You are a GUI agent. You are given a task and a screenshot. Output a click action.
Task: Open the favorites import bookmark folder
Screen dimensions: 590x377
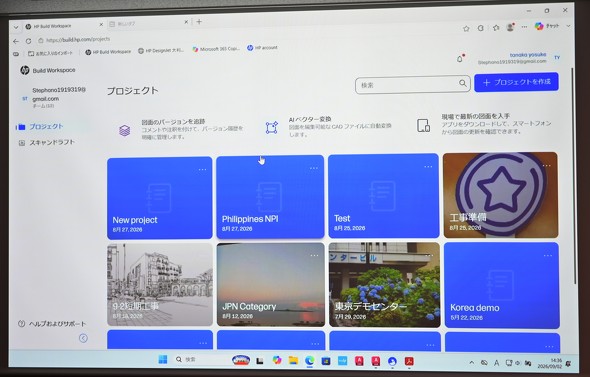pyautogui.click(x=50, y=53)
